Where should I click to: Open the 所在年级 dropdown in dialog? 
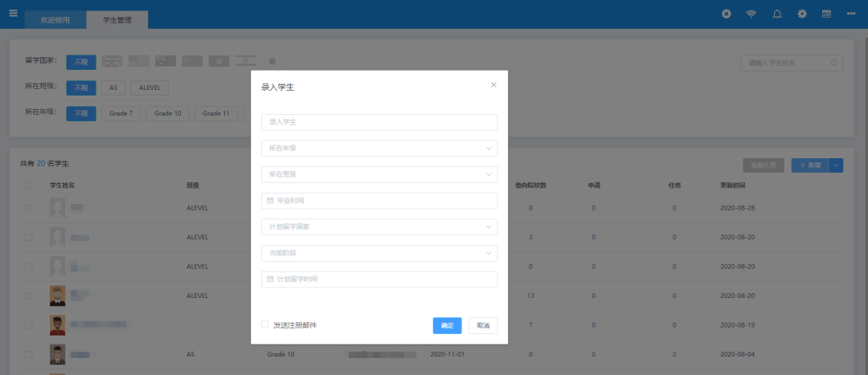click(x=379, y=149)
